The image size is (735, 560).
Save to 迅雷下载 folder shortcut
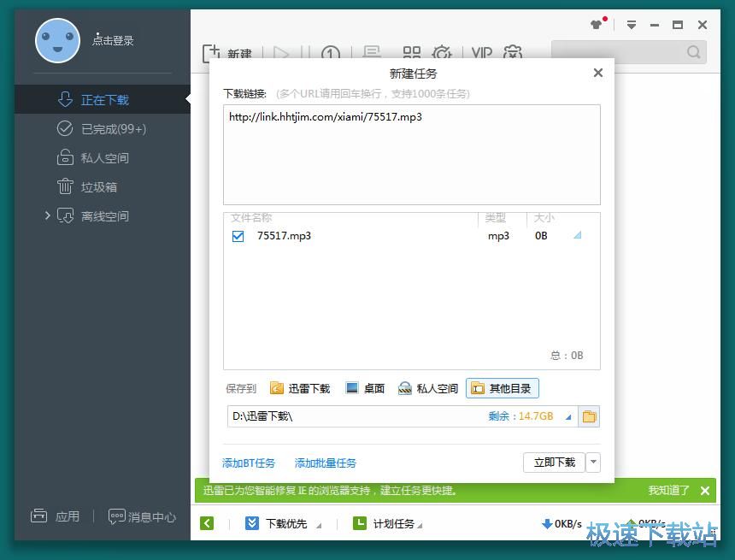[x=300, y=388]
